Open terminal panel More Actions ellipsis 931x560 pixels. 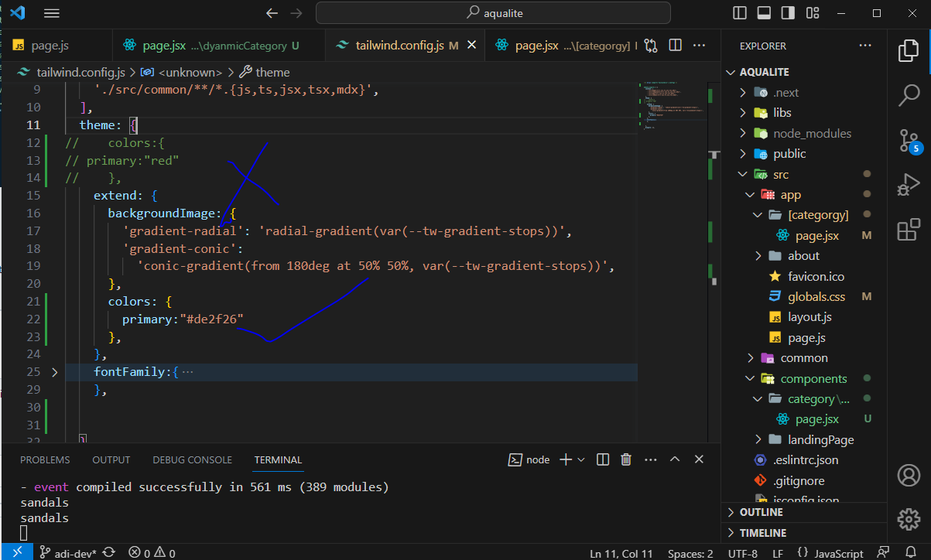coord(650,459)
